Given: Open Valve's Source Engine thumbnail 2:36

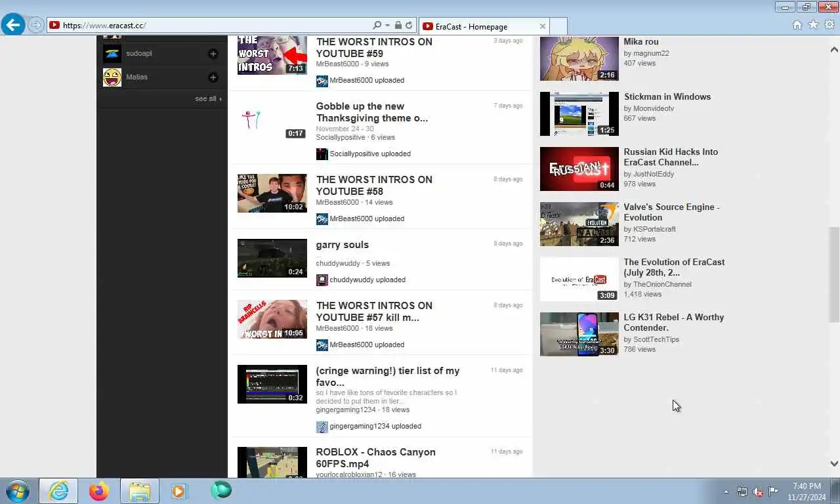Looking at the screenshot, I should pos(579,224).
